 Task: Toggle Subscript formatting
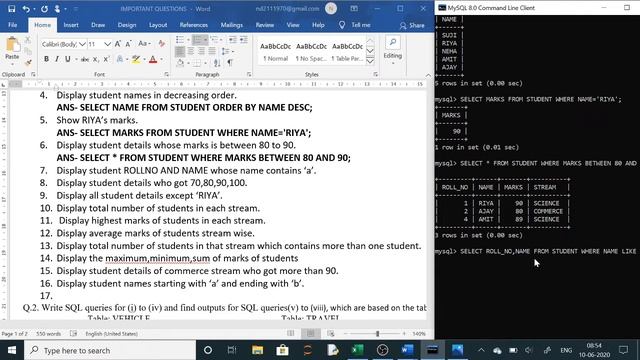[x=96, y=60]
